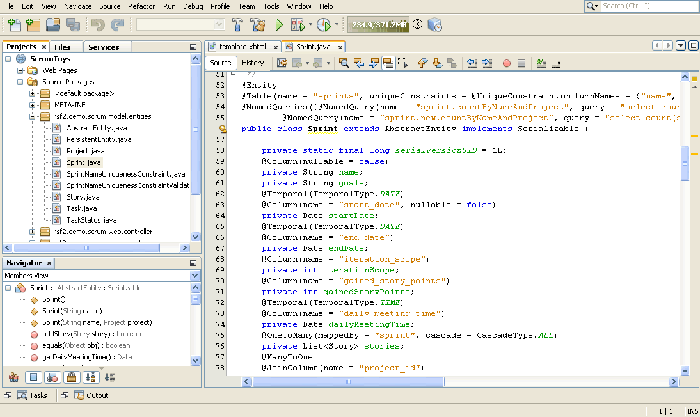Image resolution: width=700 pixels, height=417 pixels.
Task: Open the Tools menu
Action: [x=271, y=6]
